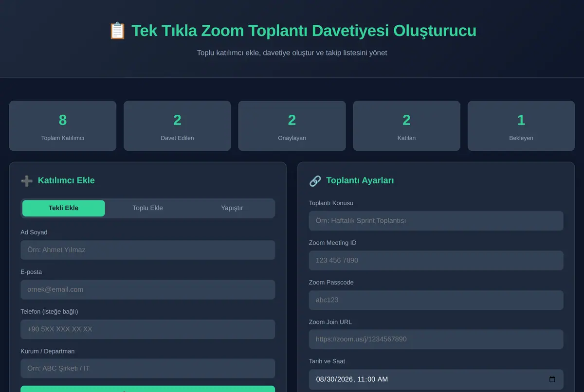Click the Telefon (isteğe bağlı) label

(x=49, y=311)
